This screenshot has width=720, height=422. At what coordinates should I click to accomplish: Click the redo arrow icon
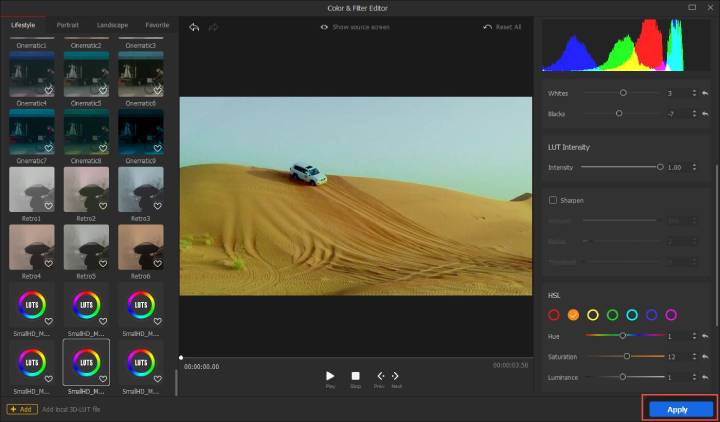pos(213,27)
